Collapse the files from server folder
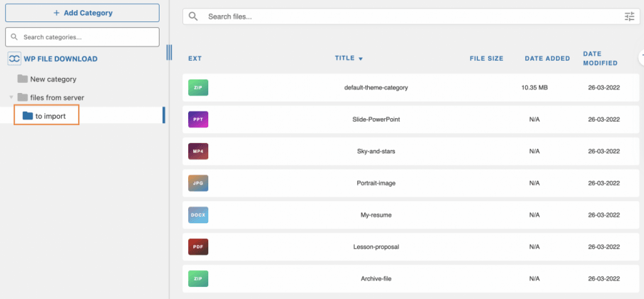Image resolution: width=644 pixels, height=299 pixels. pyautogui.click(x=11, y=97)
